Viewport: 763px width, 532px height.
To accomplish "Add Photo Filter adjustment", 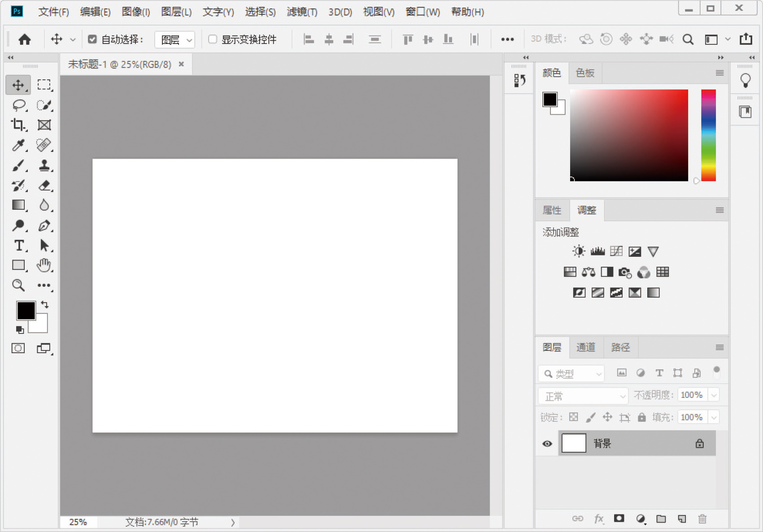I will pyautogui.click(x=625, y=272).
